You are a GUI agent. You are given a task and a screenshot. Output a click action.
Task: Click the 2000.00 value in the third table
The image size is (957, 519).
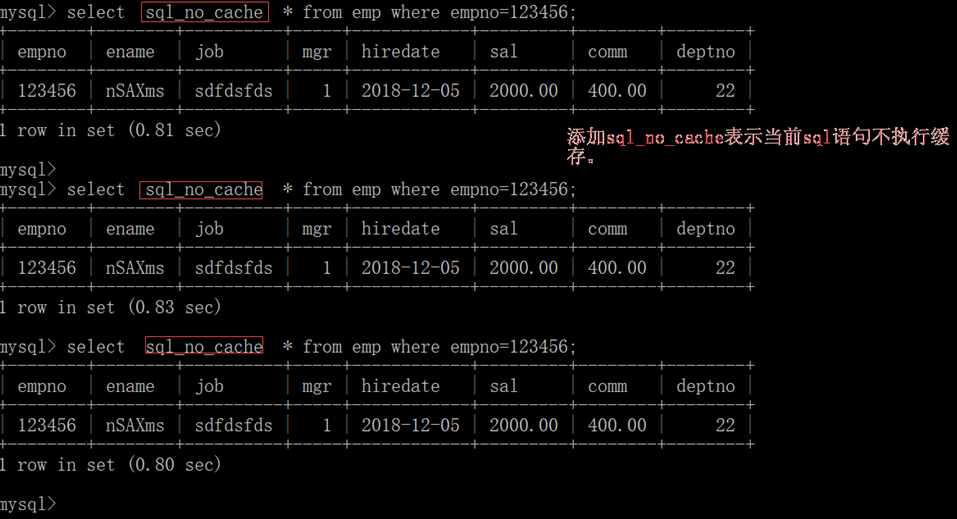click(x=523, y=425)
